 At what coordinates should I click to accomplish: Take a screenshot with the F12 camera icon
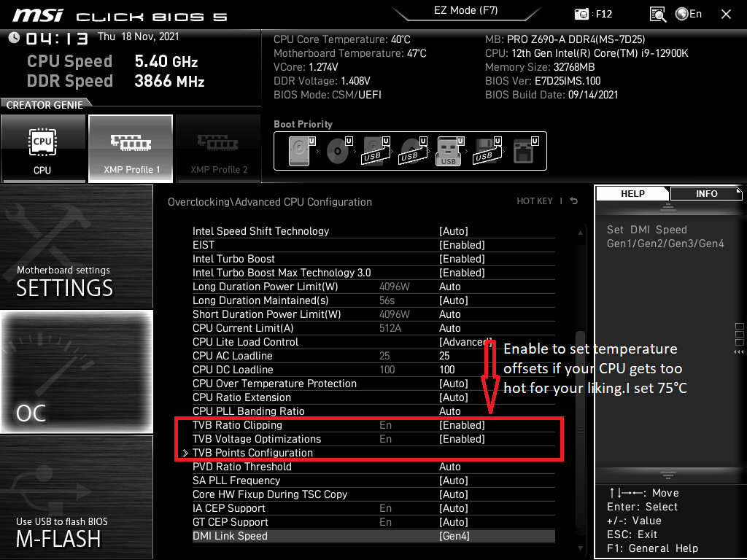coord(581,14)
